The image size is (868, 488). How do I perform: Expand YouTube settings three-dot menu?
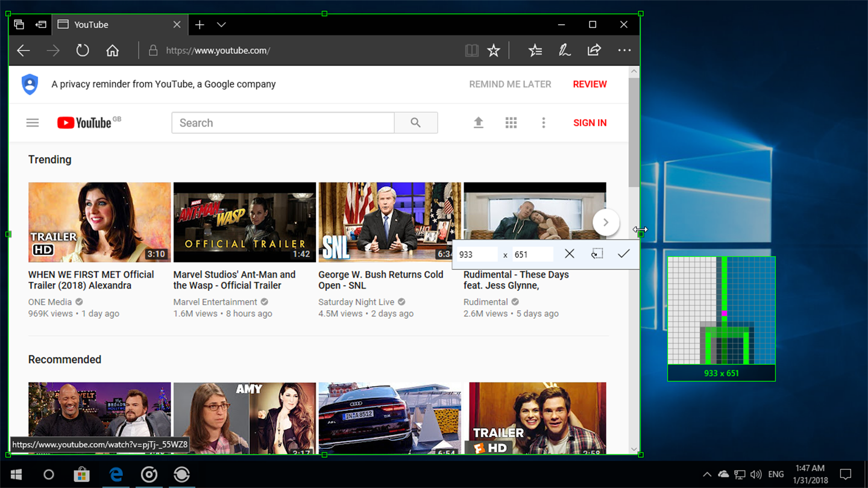click(543, 123)
